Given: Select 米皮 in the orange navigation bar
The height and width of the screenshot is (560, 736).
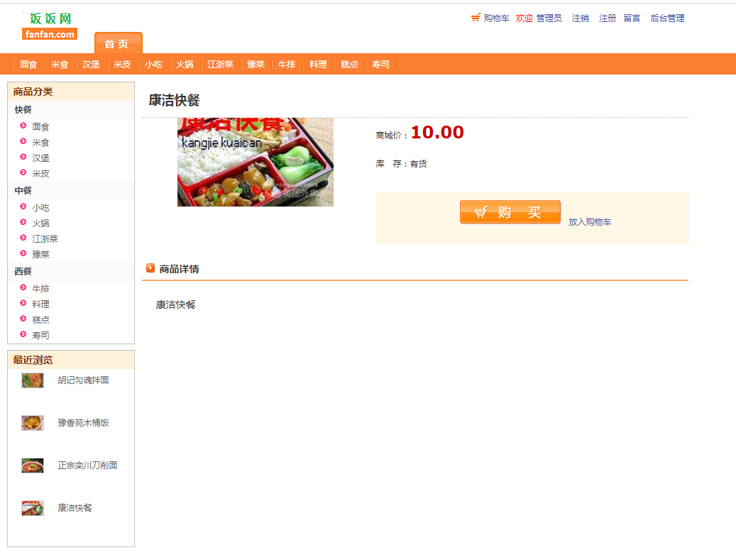Looking at the screenshot, I should pyautogui.click(x=122, y=65).
